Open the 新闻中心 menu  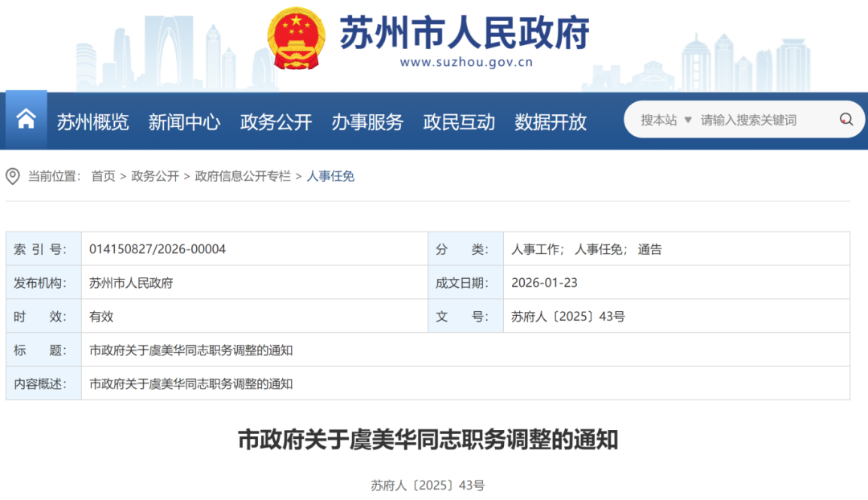(x=184, y=122)
